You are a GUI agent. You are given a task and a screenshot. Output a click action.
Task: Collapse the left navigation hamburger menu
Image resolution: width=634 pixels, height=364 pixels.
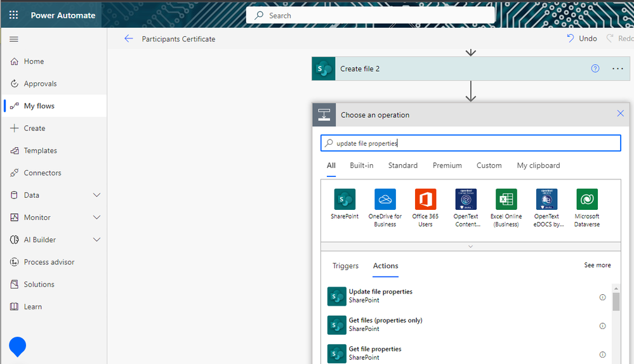(x=14, y=39)
